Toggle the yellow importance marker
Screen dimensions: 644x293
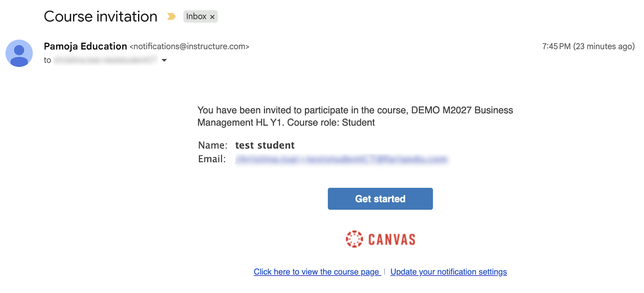171,17
